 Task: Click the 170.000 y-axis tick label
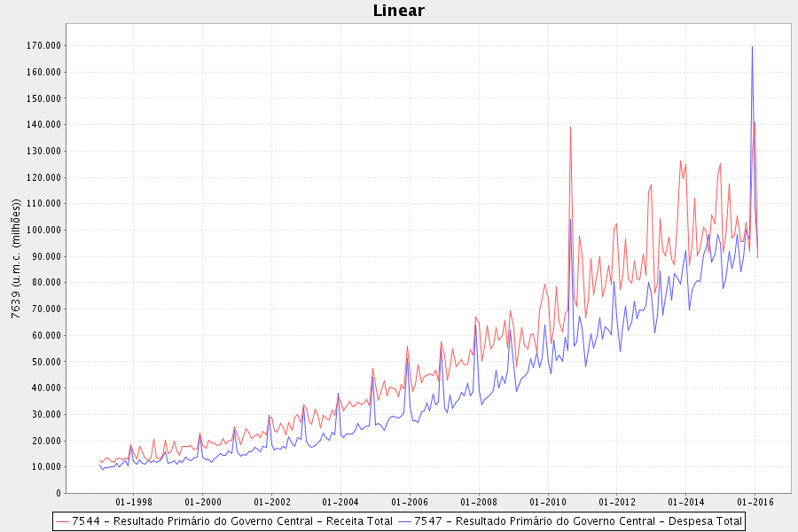[x=43, y=46]
